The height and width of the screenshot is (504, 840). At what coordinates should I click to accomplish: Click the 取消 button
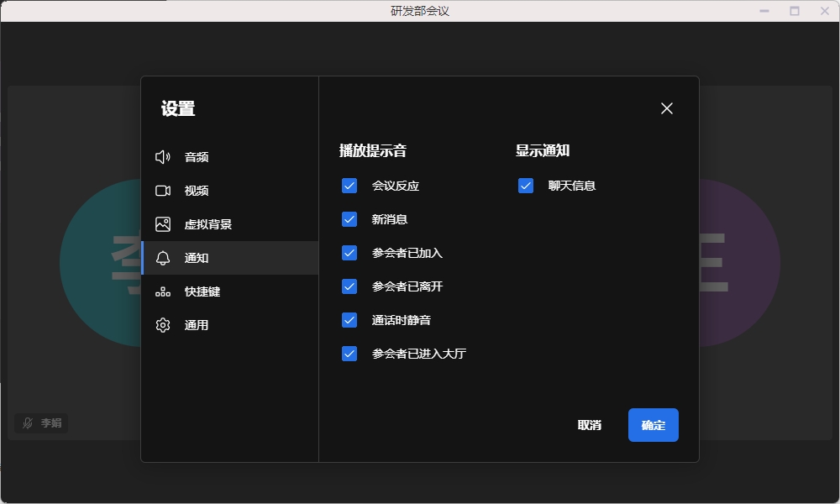tap(590, 425)
